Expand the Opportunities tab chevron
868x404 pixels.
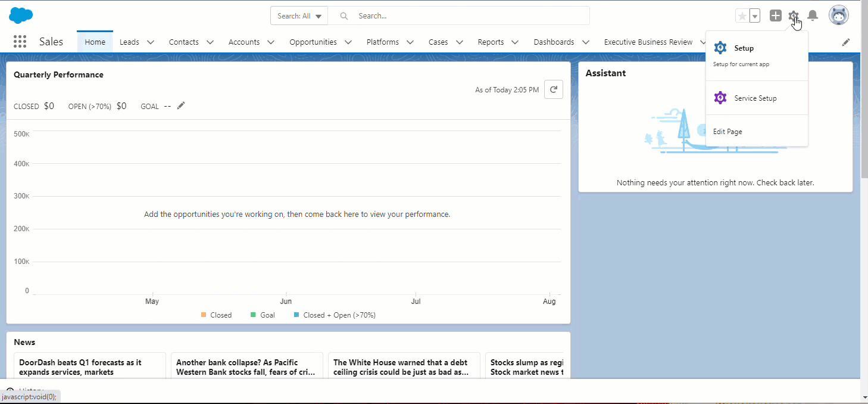(348, 42)
